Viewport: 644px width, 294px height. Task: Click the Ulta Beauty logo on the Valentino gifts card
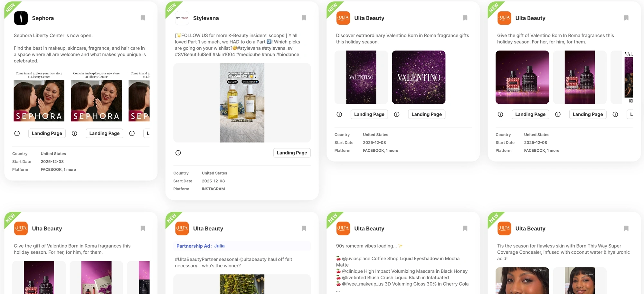343,18
